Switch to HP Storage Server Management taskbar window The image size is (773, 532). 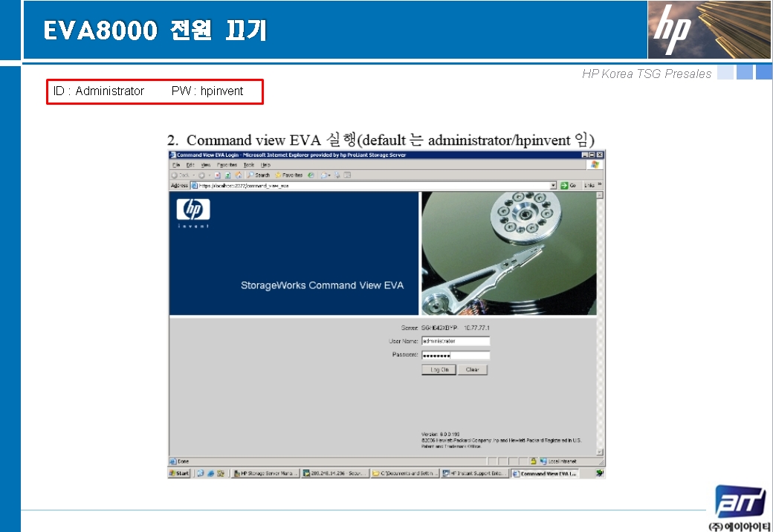pyautogui.click(x=266, y=473)
